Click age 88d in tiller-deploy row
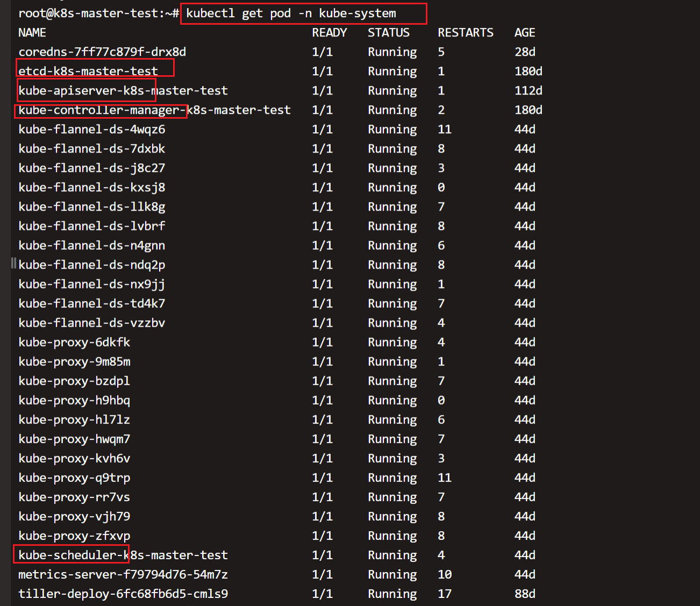Viewport: 700px width, 606px height. tap(525, 594)
